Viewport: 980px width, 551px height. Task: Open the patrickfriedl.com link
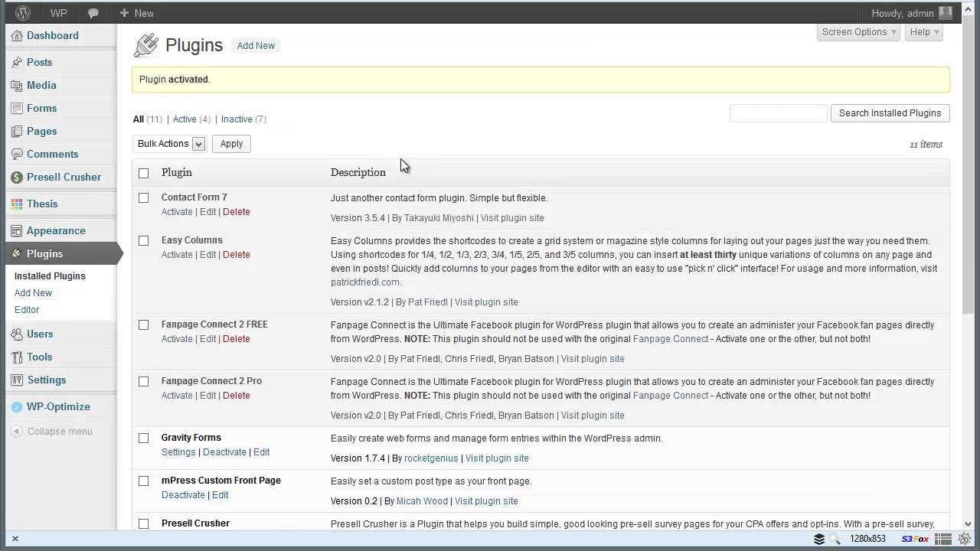pyautogui.click(x=365, y=282)
